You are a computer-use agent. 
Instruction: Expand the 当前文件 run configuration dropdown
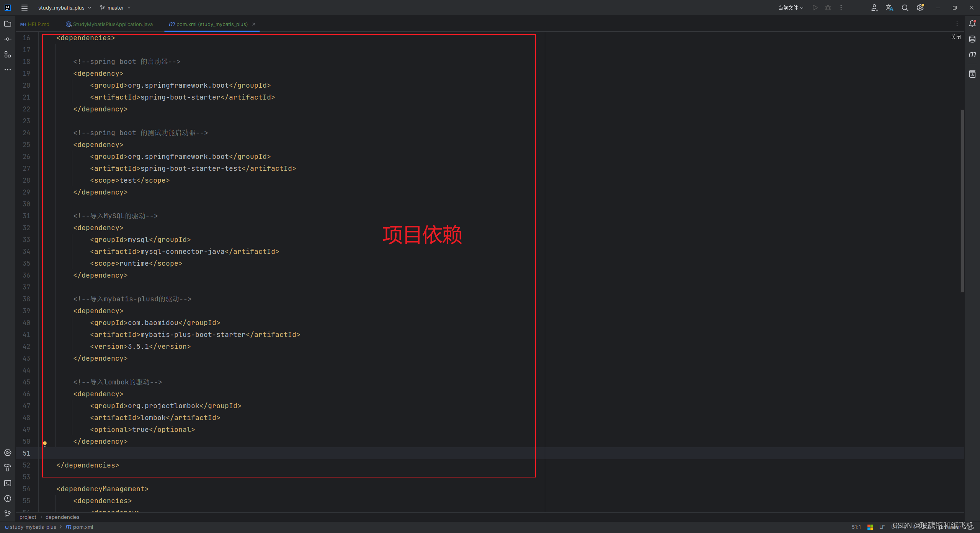pyautogui.click(x=791, y=8)
